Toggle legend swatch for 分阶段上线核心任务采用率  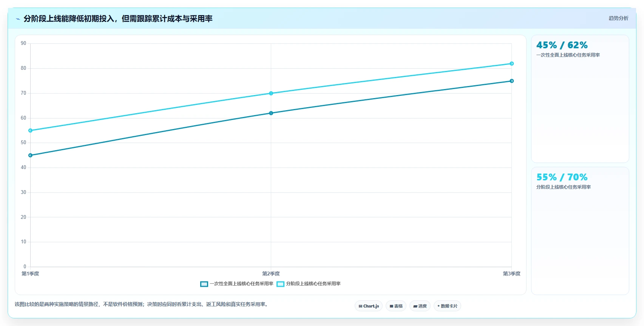coord(280,284)
